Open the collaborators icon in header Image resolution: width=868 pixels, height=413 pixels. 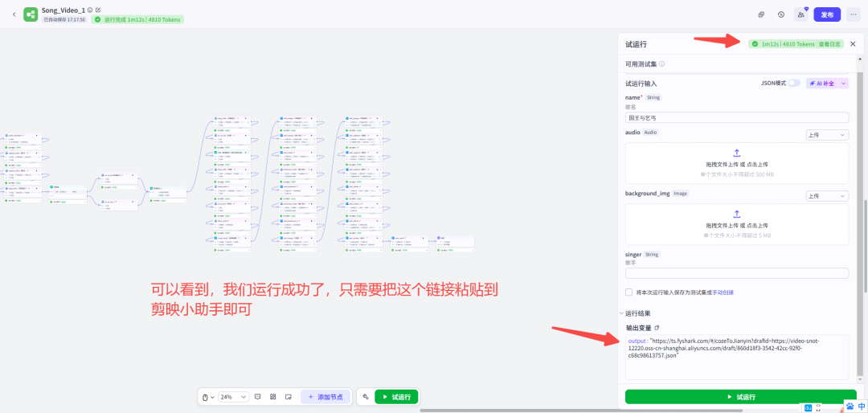tap(800, 15)
